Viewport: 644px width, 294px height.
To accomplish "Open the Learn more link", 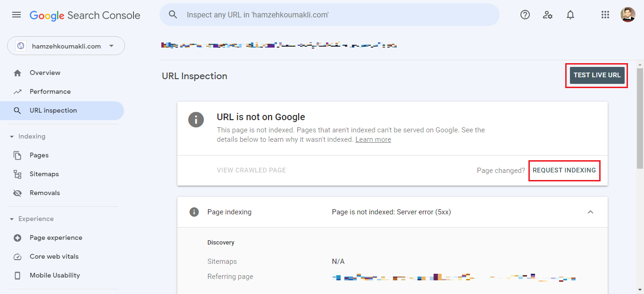I will [x=373, y=139].
